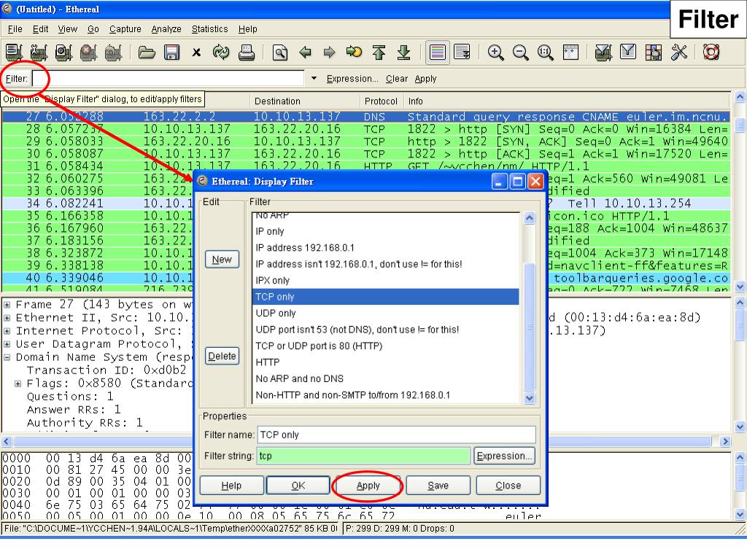This screenshot has width=747, height=560.
Task: Restart the running capture icon
Action: tap(113, 52)
